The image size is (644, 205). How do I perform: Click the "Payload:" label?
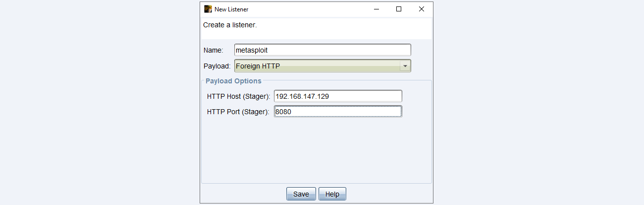tap(217, 66)
